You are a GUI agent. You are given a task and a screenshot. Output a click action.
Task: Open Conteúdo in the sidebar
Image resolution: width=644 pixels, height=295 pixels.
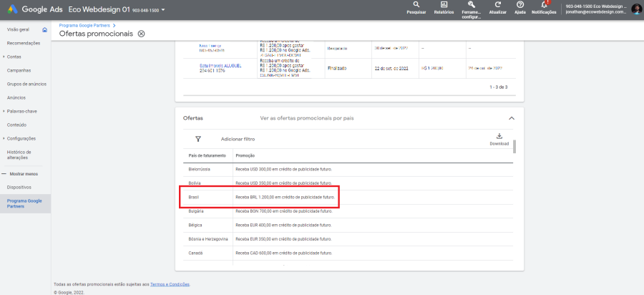(16, 125)
